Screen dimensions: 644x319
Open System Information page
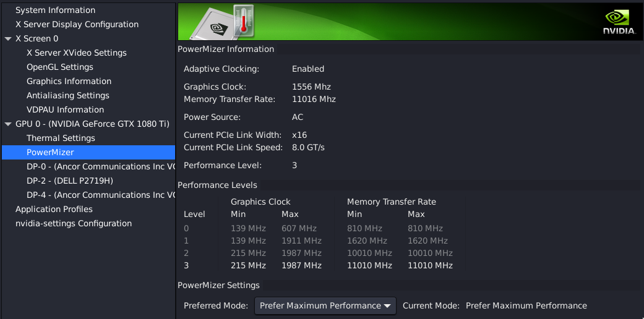(x=55, y=11)
